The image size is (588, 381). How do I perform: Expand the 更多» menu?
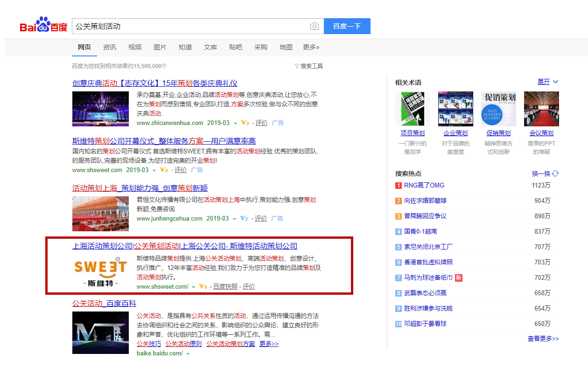(x=311, y=47)
